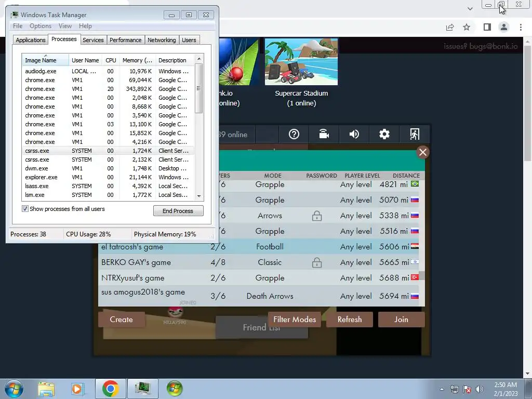
Task: Select the Supercar Stadium game thumbnail
Action: (x=301, y=61)
